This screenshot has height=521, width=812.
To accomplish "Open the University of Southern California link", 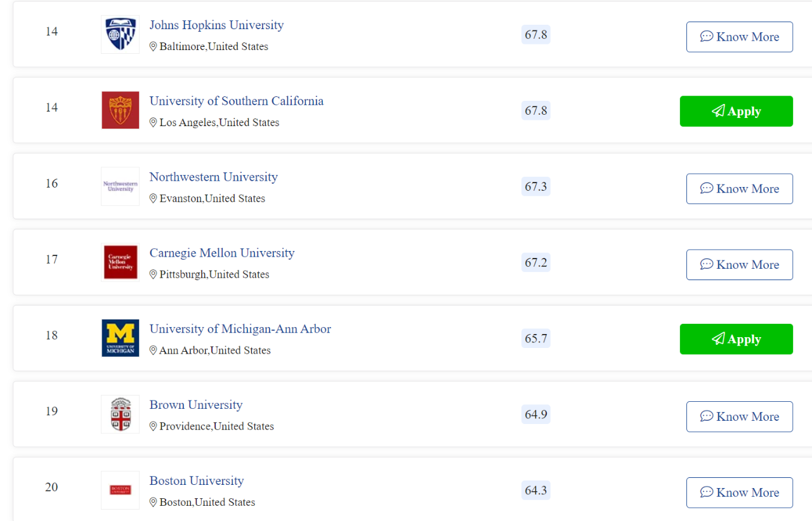I will [x=237, y=101].
